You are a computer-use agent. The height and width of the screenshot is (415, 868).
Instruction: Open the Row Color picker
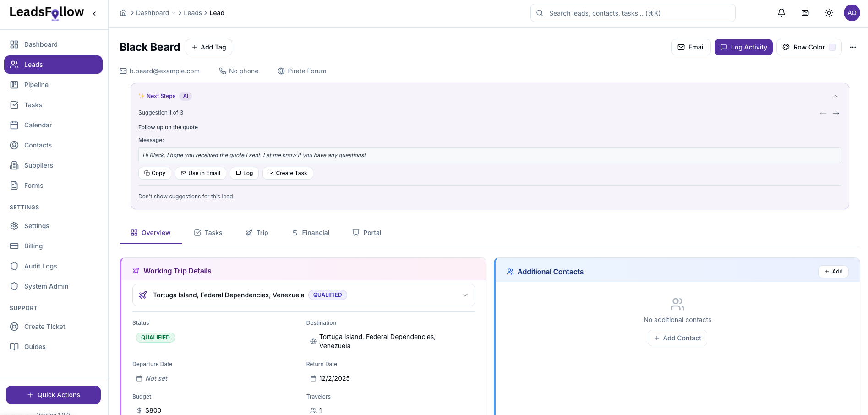point(808,47)
